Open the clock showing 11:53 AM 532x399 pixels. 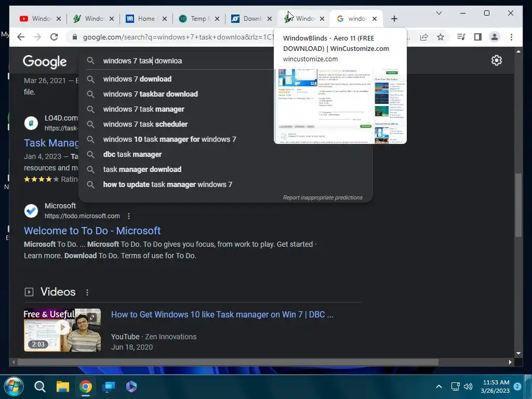(x=495, y=387)
